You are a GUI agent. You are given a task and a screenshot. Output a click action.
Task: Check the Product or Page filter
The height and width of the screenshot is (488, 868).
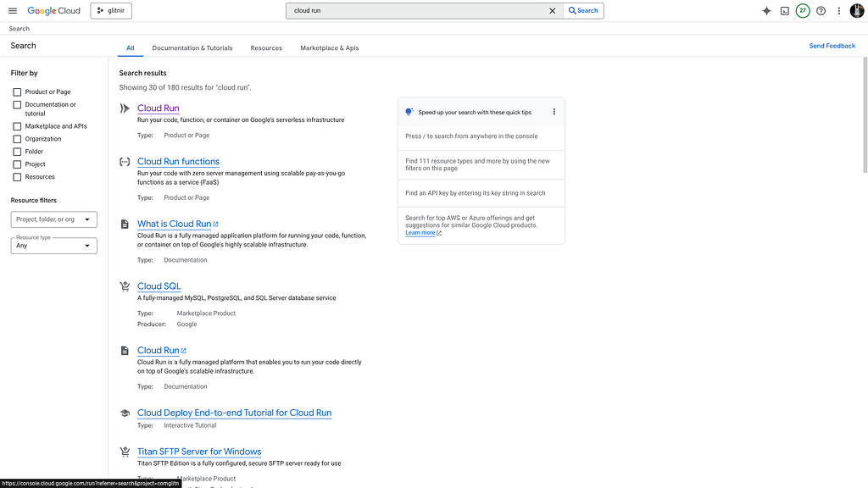coord(17,91)
